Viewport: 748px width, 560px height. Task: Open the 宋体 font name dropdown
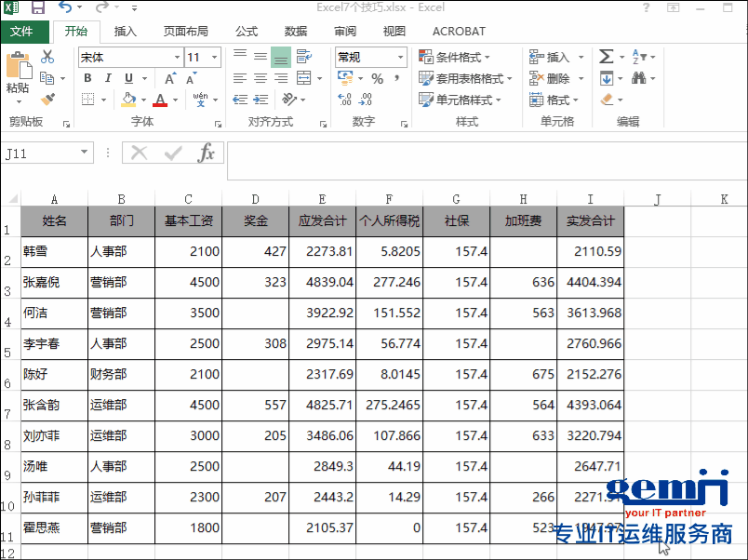[x=177, y=58]
